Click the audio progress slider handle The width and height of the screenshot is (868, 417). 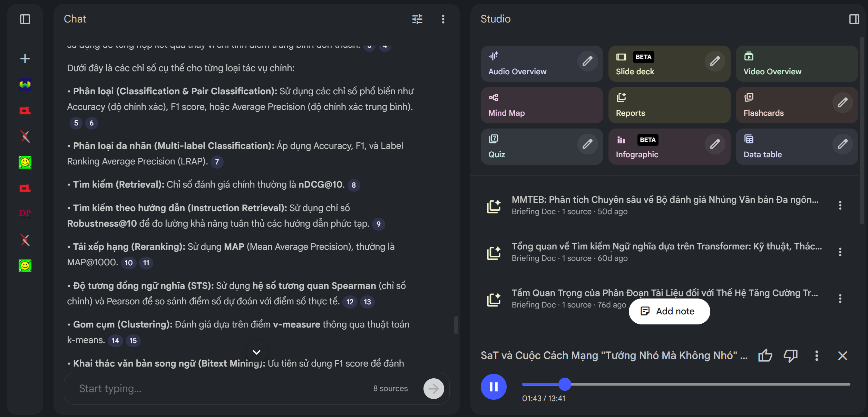(565, 384)
